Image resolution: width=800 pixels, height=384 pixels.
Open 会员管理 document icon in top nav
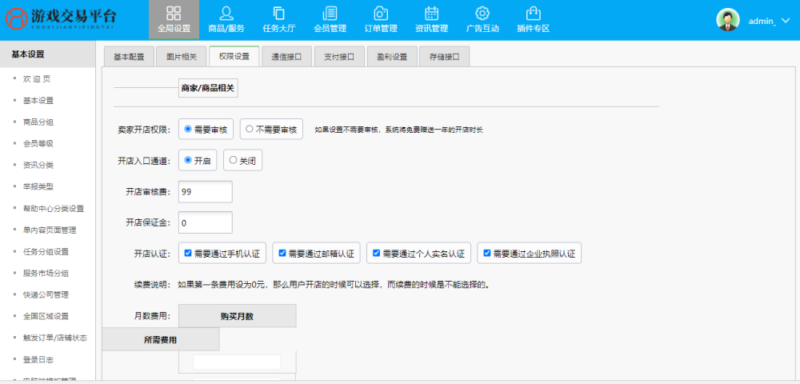pyautogui.click(x=330, y=13)
